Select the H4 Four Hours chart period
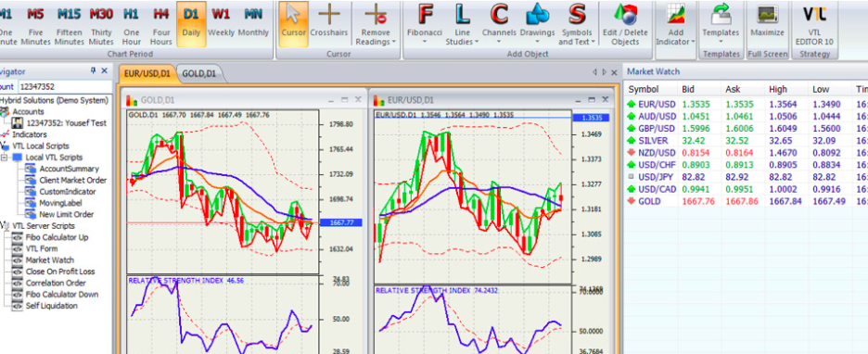Viewport: 868px width, 354px height. [161, 25]
